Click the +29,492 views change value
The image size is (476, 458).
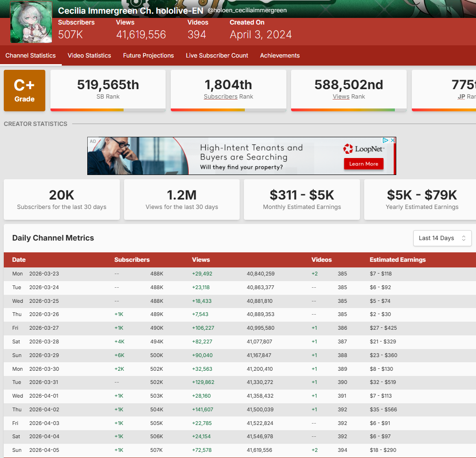click(x=202, y=274)
